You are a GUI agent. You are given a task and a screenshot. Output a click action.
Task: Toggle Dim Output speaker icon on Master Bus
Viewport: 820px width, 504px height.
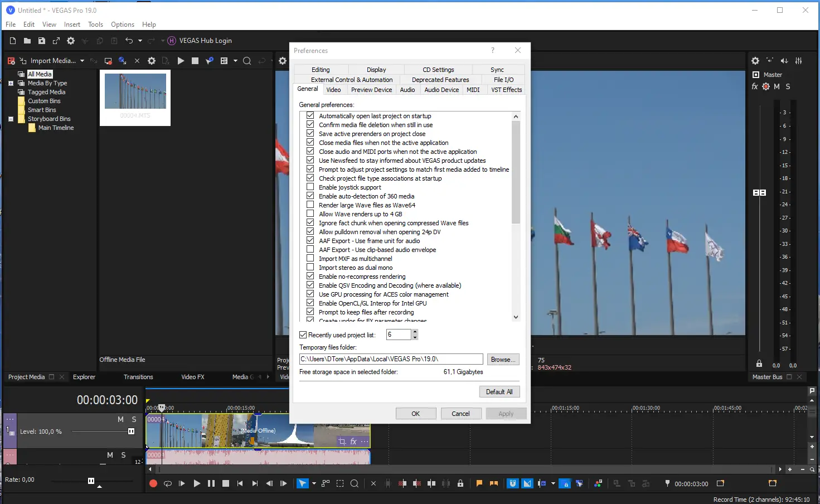pos(784,61)
